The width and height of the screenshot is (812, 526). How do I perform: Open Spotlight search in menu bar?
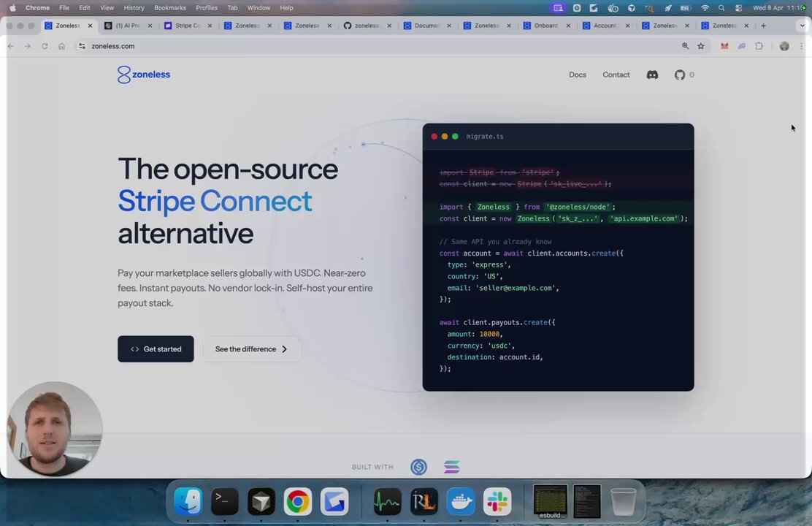click(721, 8)
